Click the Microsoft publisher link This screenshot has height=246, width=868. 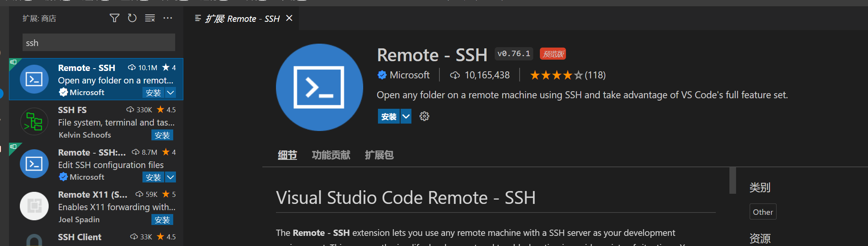click(409, 75)
